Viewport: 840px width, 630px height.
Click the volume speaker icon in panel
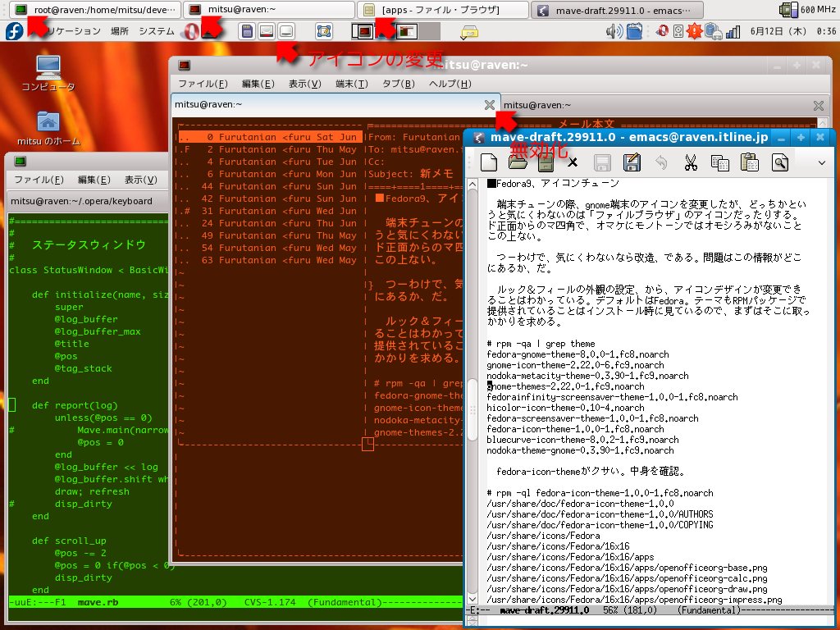(613, 31)
